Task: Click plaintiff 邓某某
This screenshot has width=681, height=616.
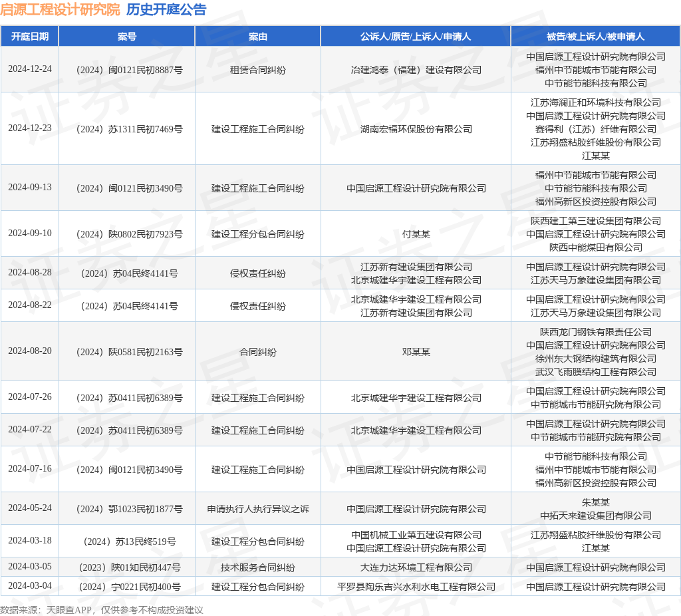Action: click(x=416, y=352)
